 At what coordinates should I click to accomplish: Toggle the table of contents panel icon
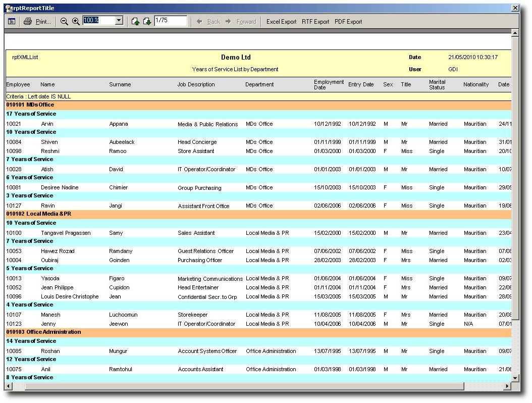(11, 21)
